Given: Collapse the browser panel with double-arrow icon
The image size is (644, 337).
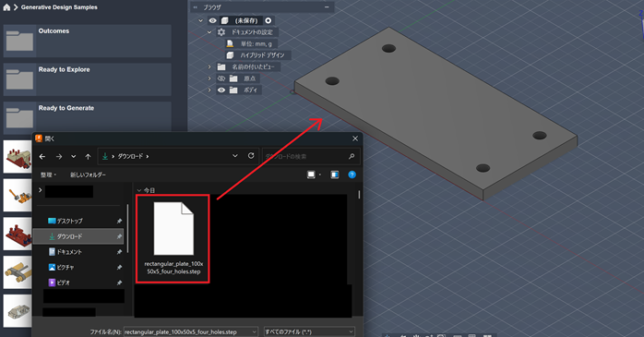Looking at the screenshot, I should 195,7.
